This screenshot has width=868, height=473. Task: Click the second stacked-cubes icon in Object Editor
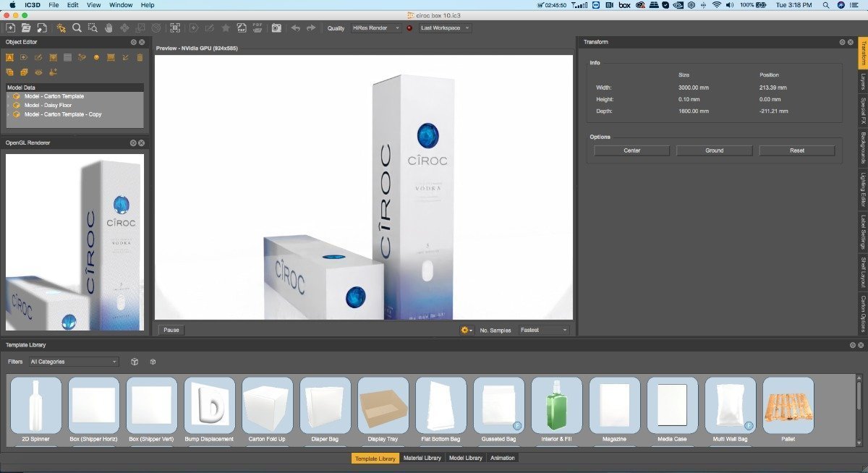[24, 72]
